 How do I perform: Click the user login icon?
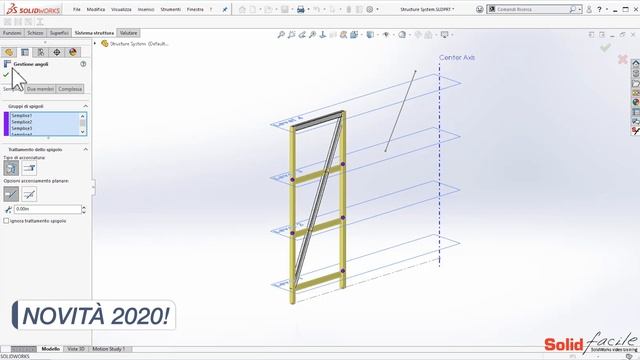[x=589, y=9]
